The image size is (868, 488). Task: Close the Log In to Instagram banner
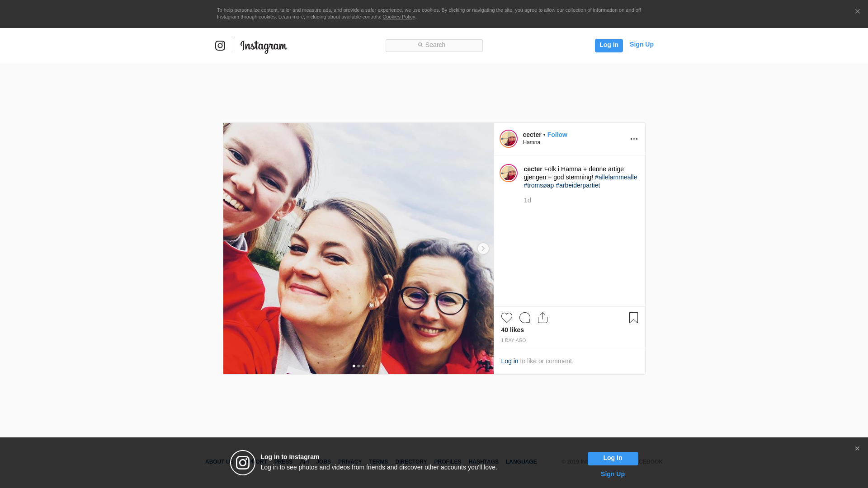[x=857, y=449]
